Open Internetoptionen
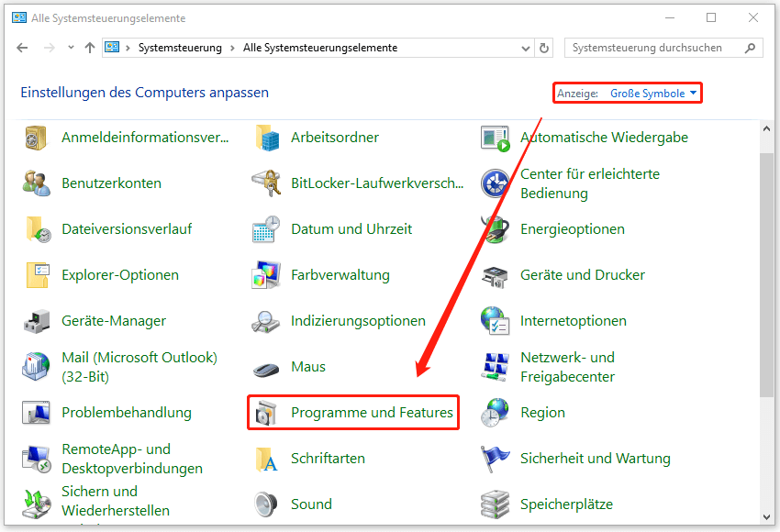The height and width of the screenshot is (532, 780). click(x=572, y=321)
